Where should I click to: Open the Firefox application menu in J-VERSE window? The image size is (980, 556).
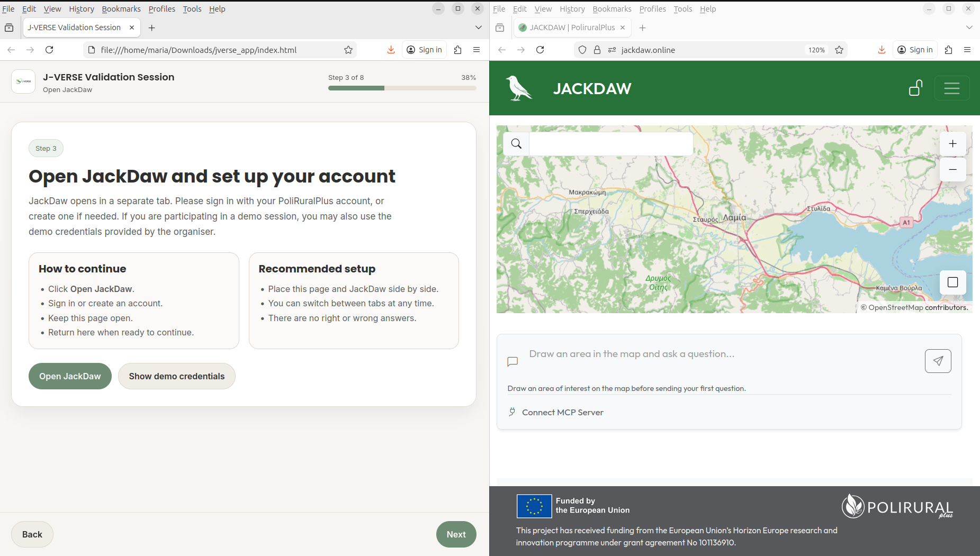(476, 50)
